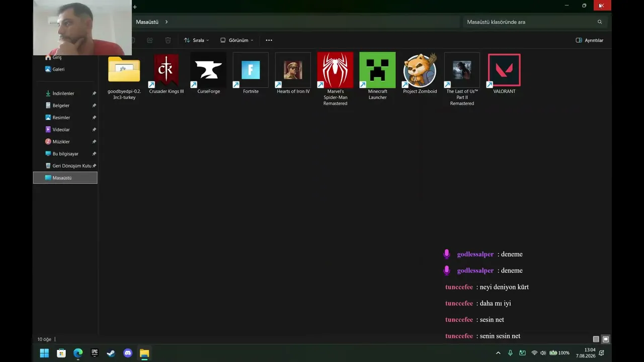Screen dimensions: 644x362
Task: Click the pin icon beside Videolar
Action: point(94,130)
